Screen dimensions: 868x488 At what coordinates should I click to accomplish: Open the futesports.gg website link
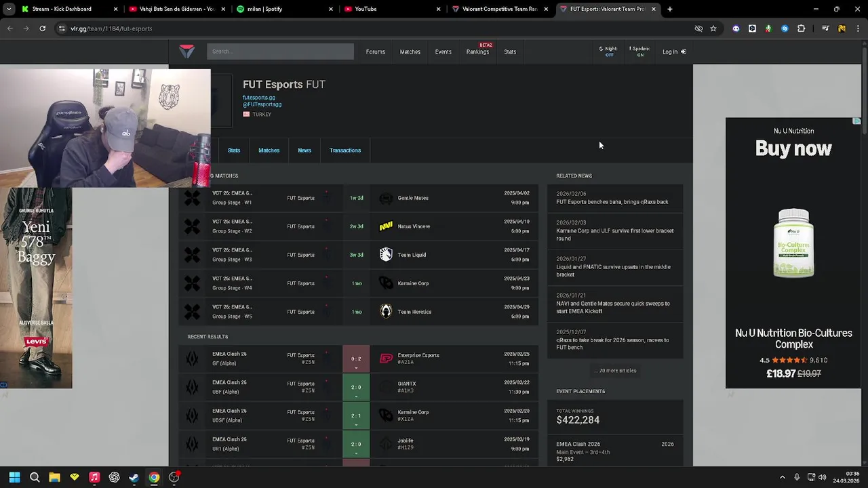[x=259, y=98]
